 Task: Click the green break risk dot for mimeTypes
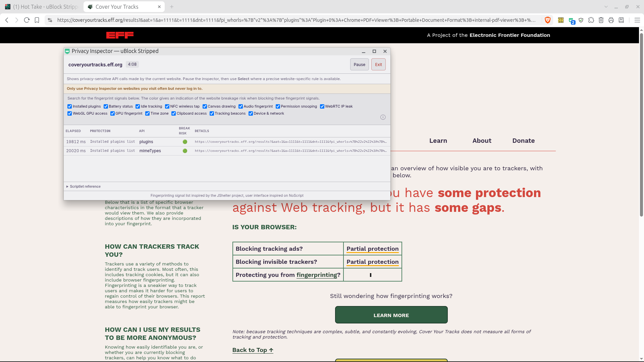point(185,151)
